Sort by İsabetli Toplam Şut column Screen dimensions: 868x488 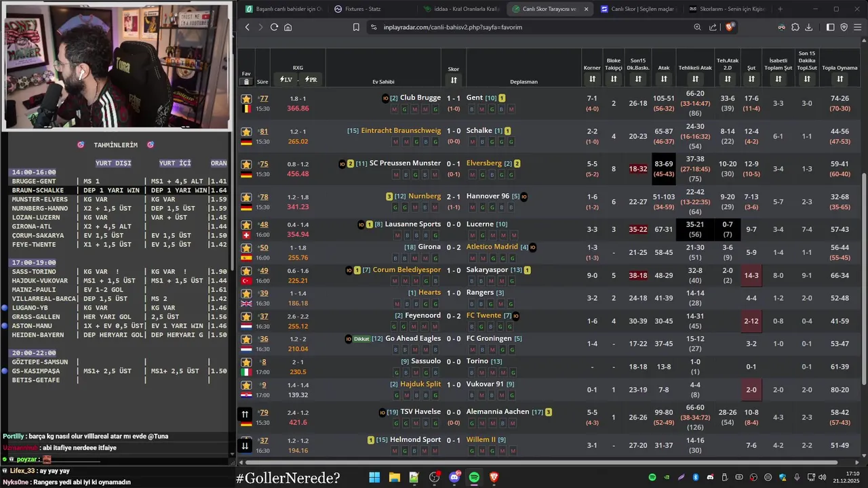[x=778, y=79]
